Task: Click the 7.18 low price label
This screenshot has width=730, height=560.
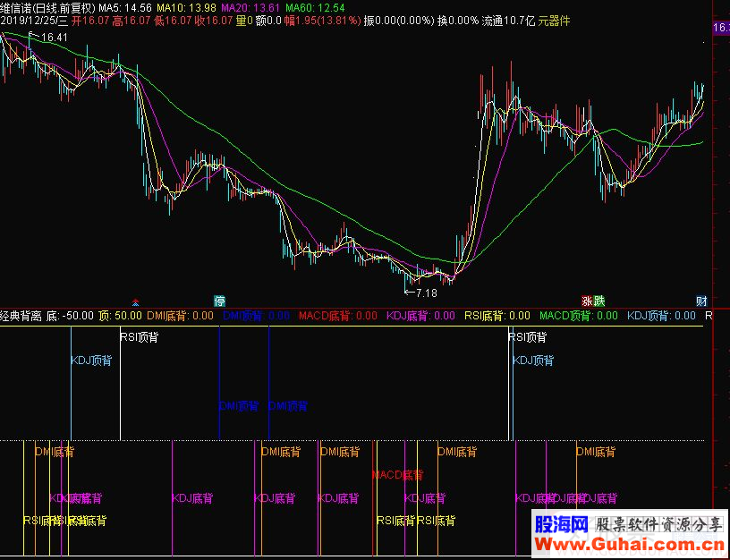Action: [427, 293]
